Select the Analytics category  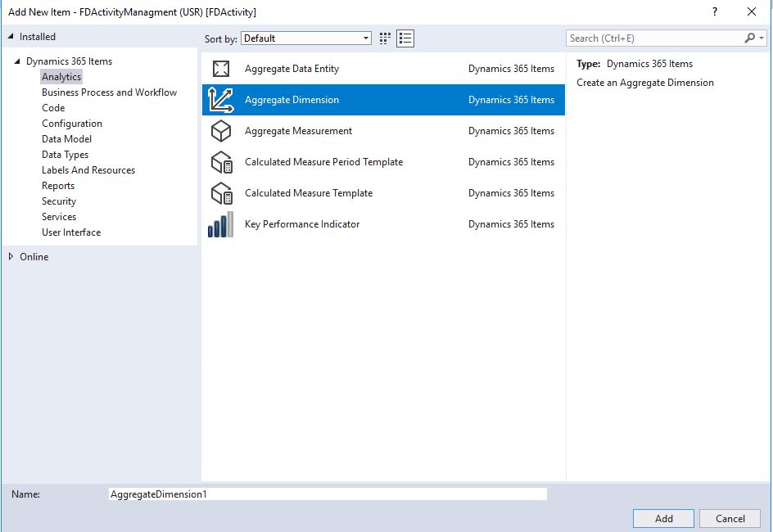(x=61, y=77)
